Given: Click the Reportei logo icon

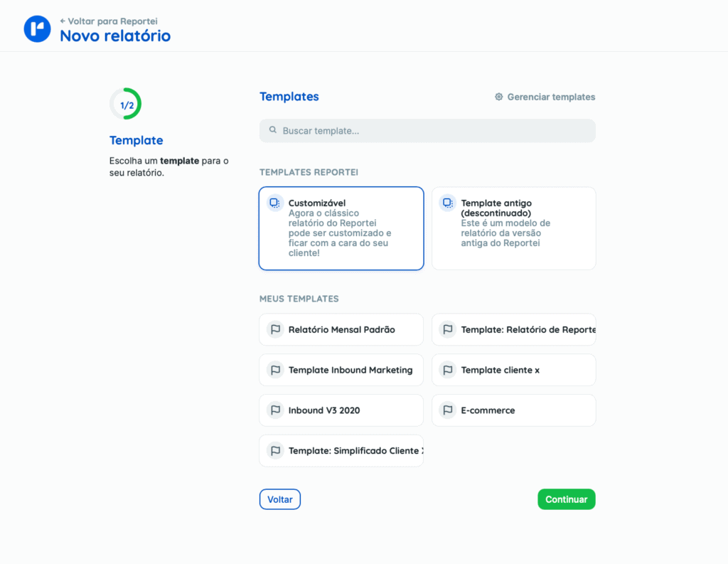Looking at the screenshot, I should (37, 28).
